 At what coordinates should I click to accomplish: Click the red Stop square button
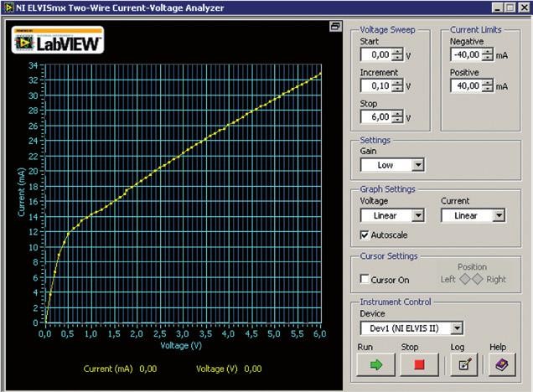tap(419, 365)
